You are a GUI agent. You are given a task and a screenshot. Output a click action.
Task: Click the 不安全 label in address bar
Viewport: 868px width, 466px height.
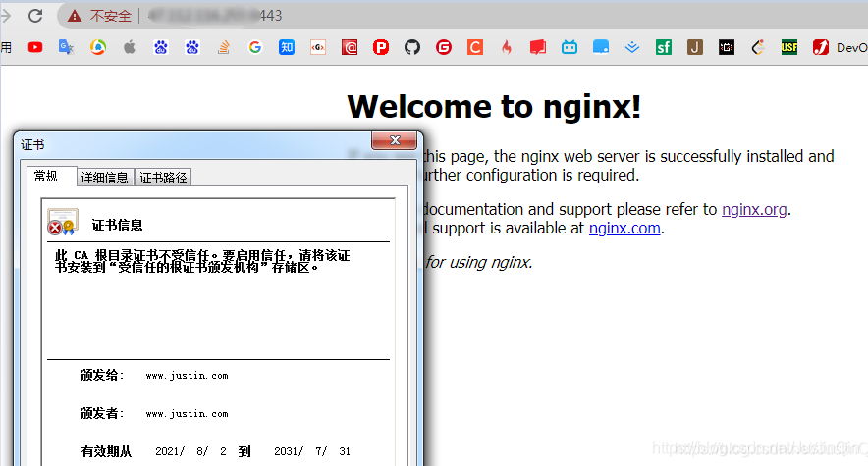pyautogui.click(x=111, y=16)
